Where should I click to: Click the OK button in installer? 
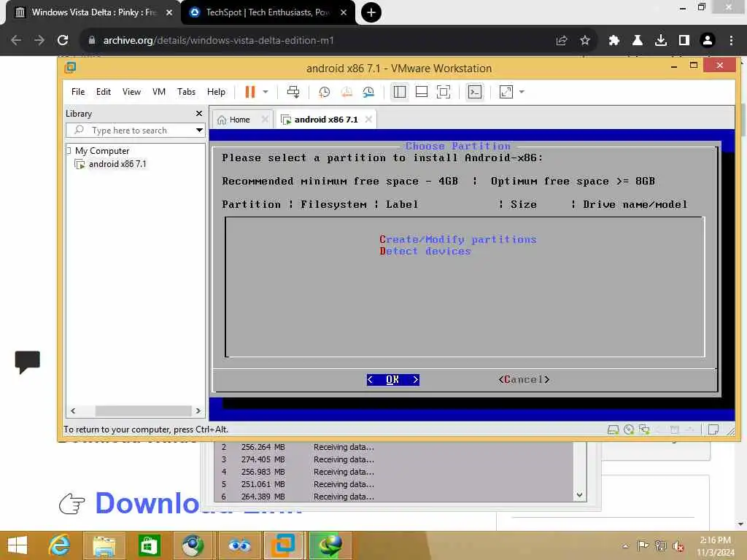[393, 379]
